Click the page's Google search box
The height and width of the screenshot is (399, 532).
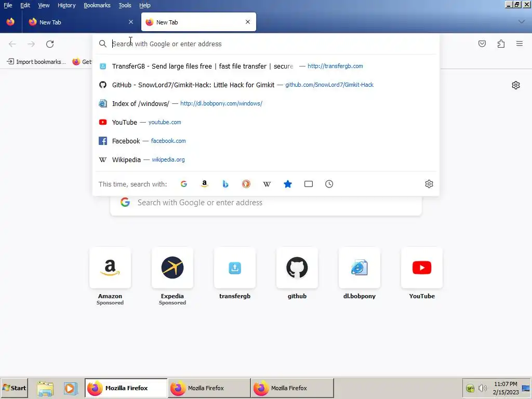point(266,203)
